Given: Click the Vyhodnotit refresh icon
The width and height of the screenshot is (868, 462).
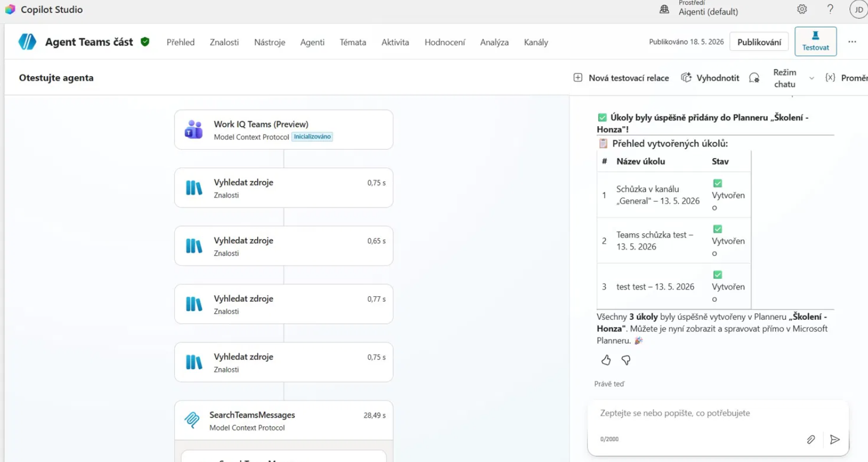Looking at the screenshot, I should tap(686, 77).
